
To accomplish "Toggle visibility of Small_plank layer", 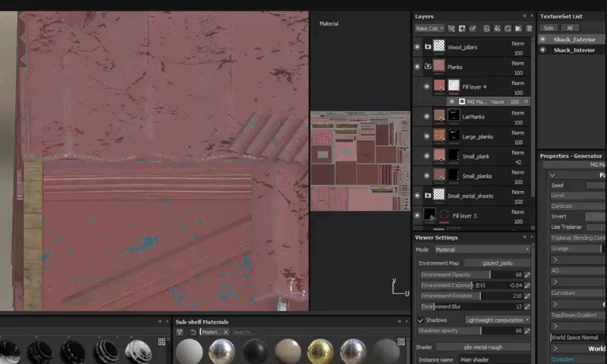I will [426, 156].
